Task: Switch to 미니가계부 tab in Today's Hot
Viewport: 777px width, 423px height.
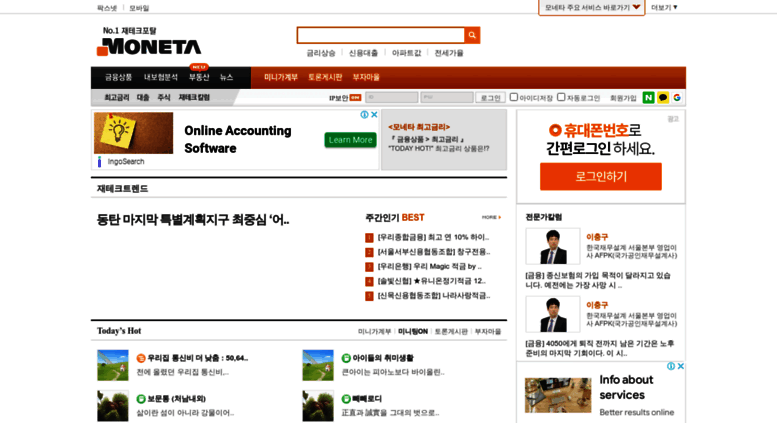Action: (375, 331)
